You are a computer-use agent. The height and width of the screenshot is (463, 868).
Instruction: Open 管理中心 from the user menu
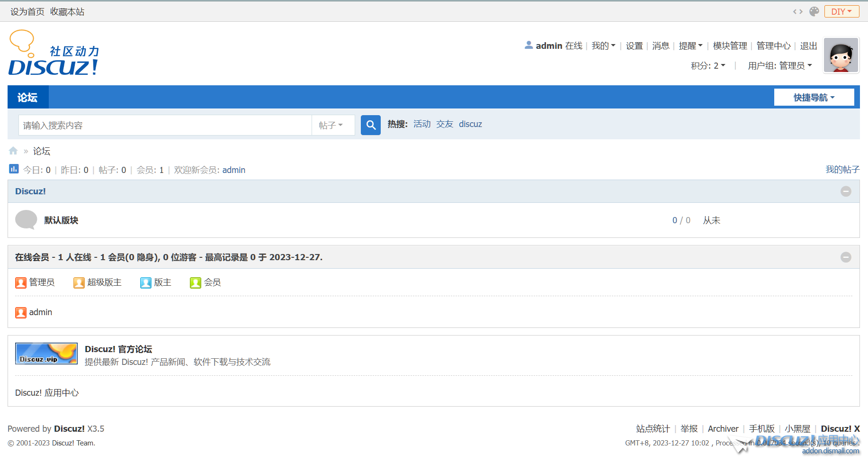(773, 46)
